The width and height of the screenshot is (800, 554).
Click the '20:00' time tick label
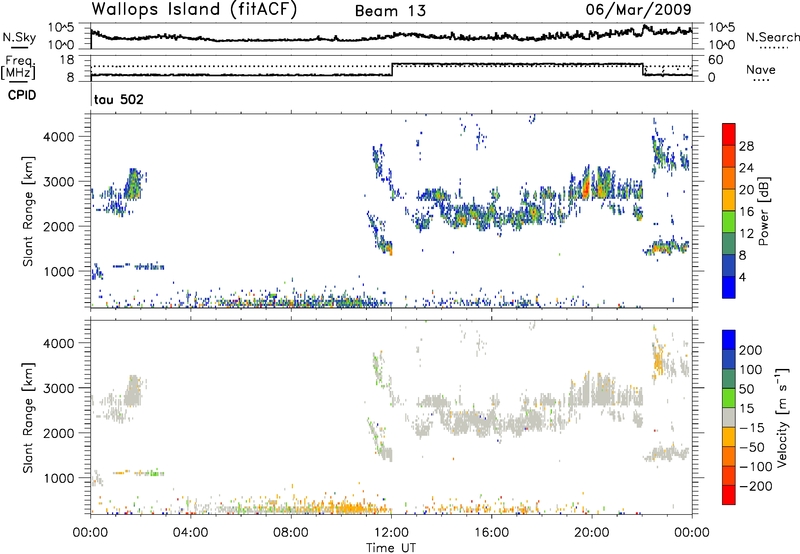pos(591,533)
